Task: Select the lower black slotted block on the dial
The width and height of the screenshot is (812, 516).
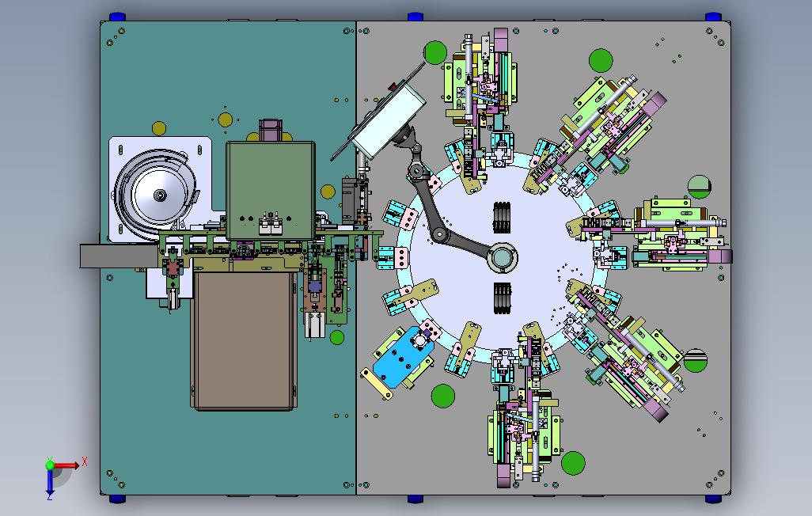Action: point(502,298)
